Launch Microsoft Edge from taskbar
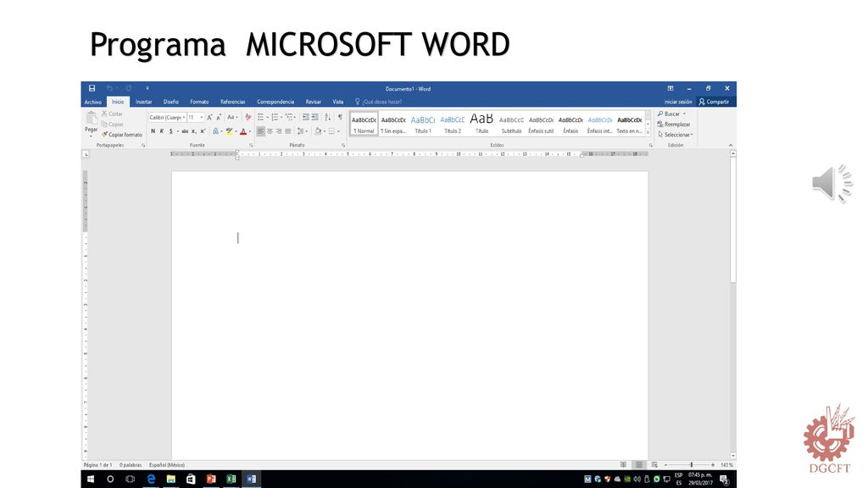Image resolution: width=868 pixels, height=488 pixels. click(x=151, y=480)
